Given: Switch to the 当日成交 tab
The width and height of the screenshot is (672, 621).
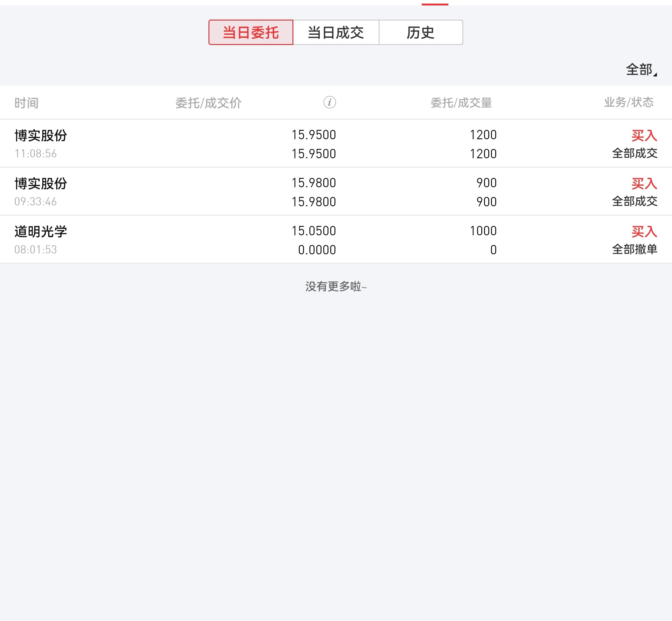Looking at the screenshot, I should click(336, 33).
